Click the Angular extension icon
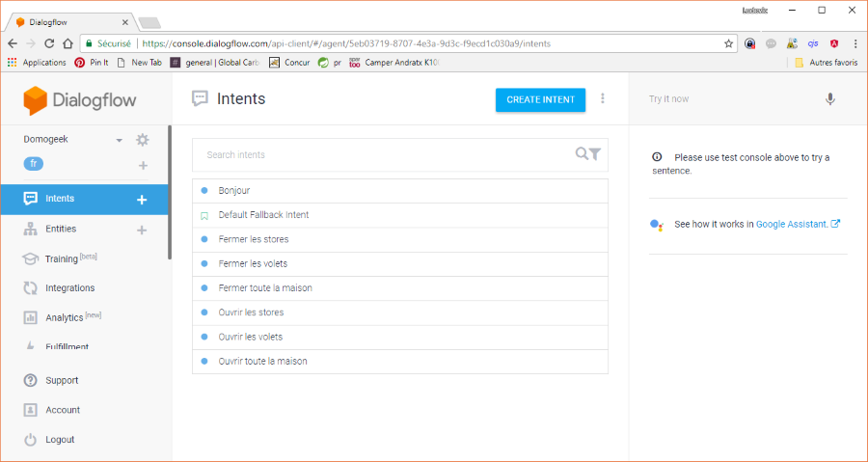The width and height of the screenshot is (868, 462). click(x=834, y=43)
